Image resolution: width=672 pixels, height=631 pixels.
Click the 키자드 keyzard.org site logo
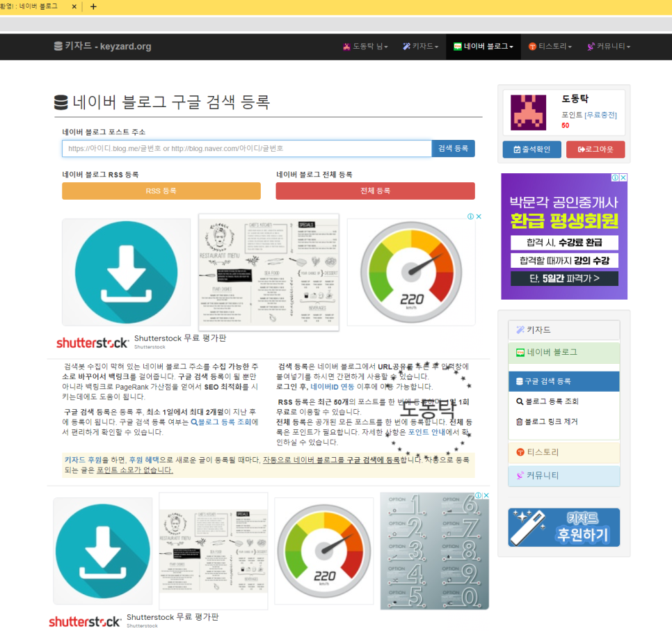102,46
